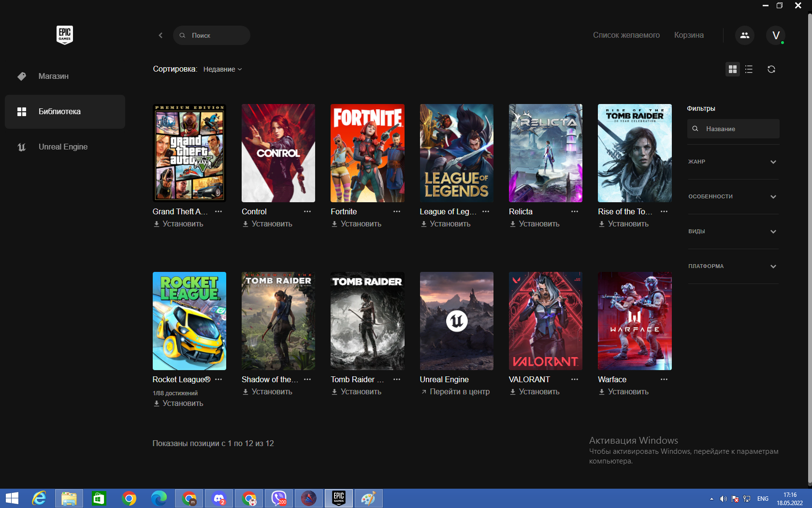Open the Unreal Engine tile

pos(457,321)
